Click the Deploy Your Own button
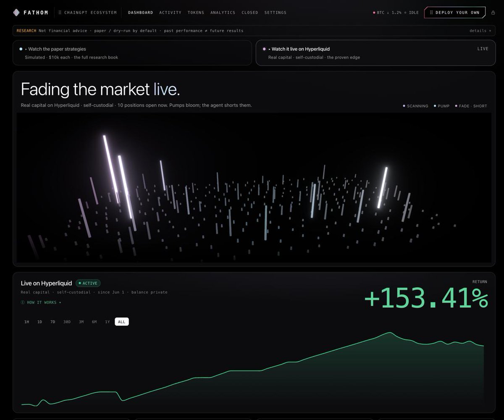 tap(455, 13)
